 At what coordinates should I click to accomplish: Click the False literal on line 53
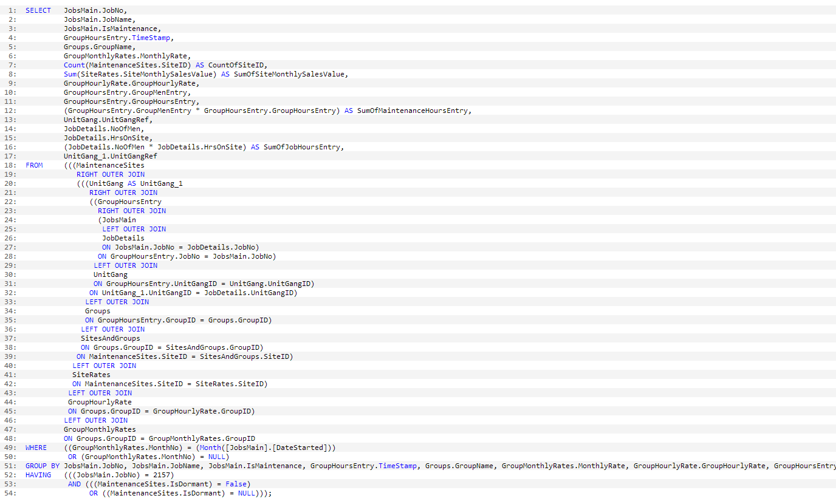pyautogui.click(x=237, y=483)
